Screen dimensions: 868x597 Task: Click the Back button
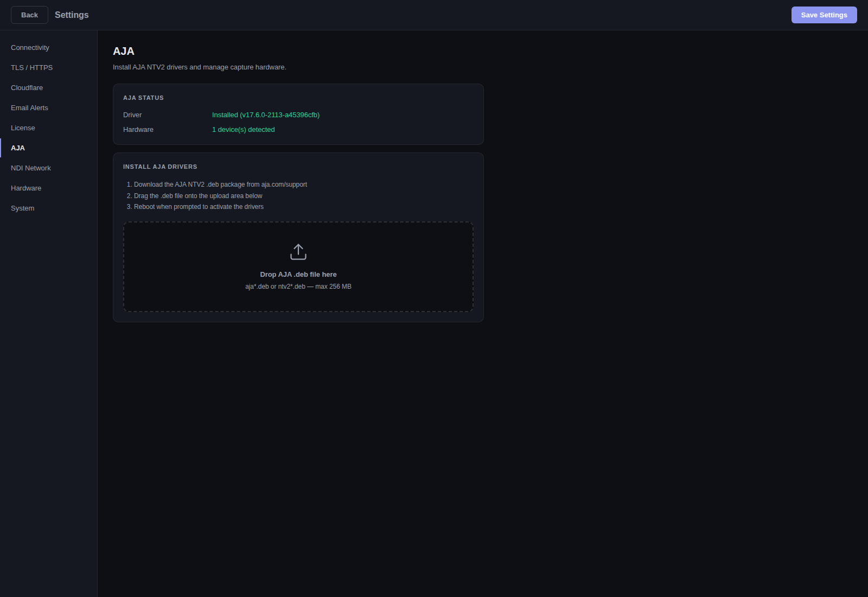(29, 15)
